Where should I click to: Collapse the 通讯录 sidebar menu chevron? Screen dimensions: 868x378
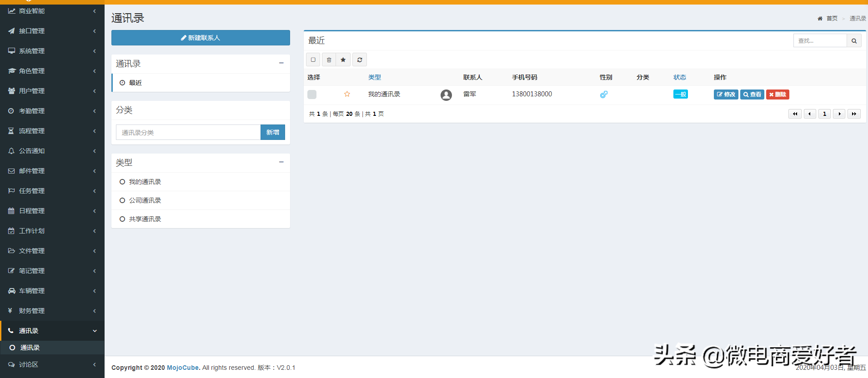coord(95,331)
